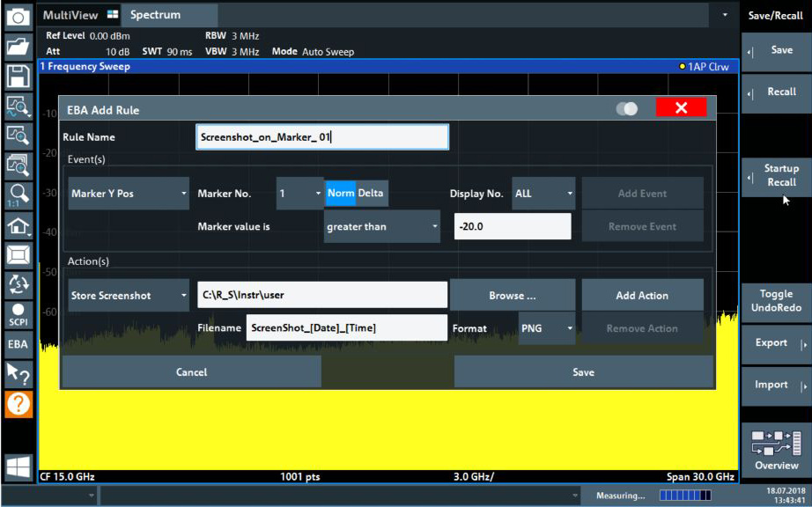The height and width of the screenshot is (507, 812).
Task: Click the measuring progress bar
Action: coord(684,496)
